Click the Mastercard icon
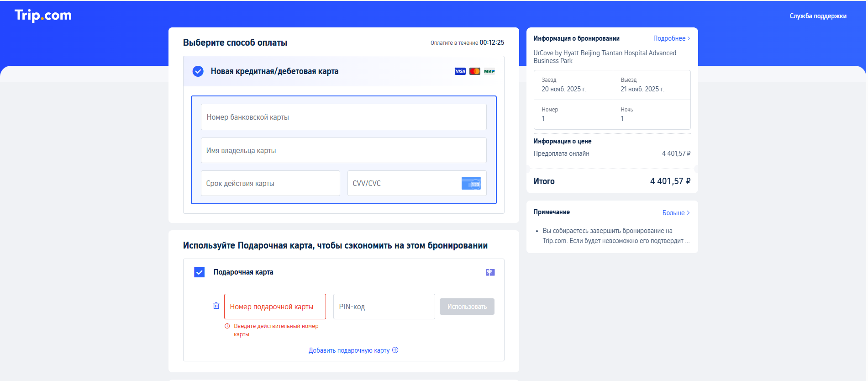 475,71
